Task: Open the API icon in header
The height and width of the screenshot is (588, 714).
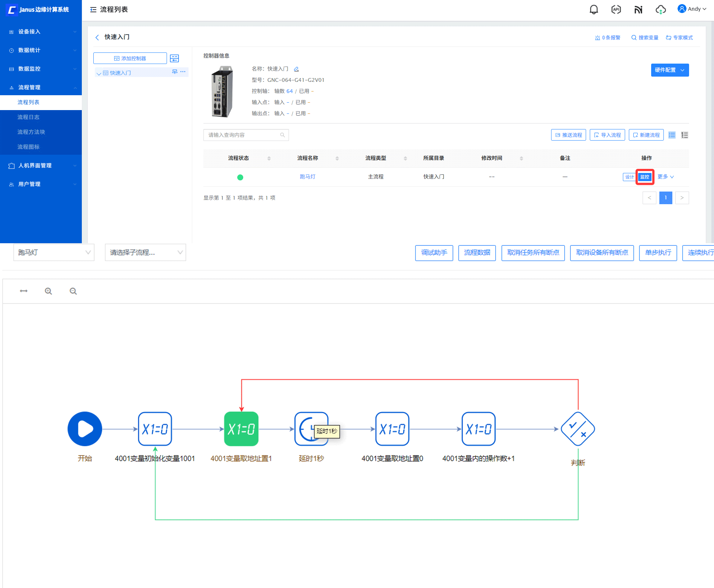Action: coord(616,10)
